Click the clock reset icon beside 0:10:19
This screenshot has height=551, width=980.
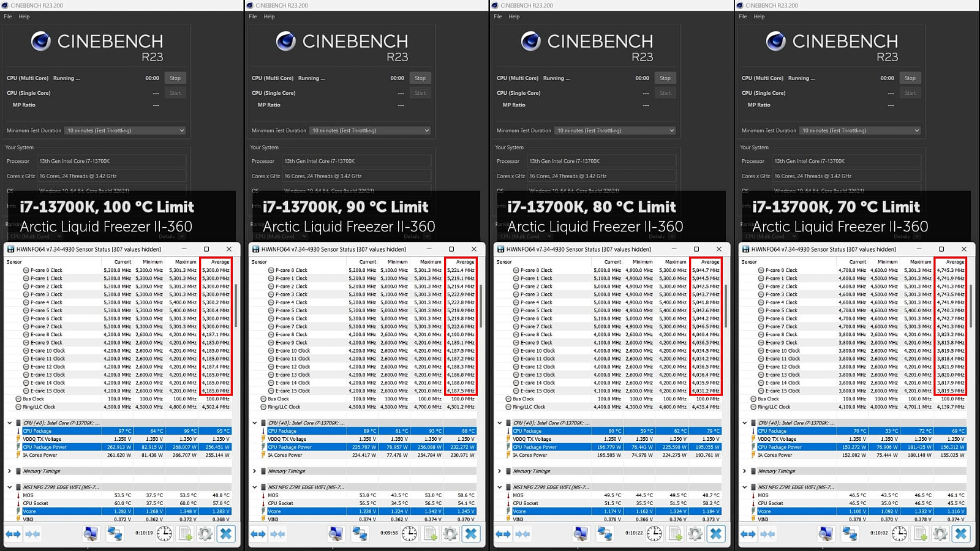click(x=164, y=534)
